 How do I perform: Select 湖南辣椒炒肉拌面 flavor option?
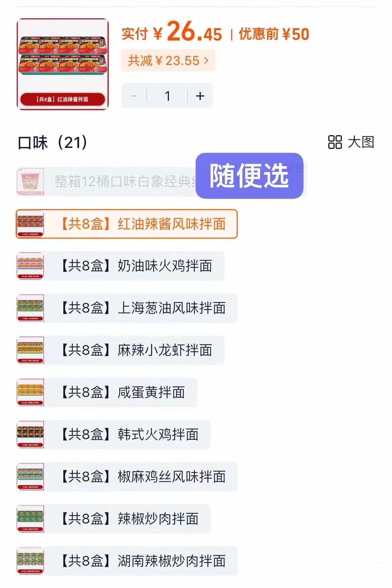pyautogui.click(x=127, y=561)
